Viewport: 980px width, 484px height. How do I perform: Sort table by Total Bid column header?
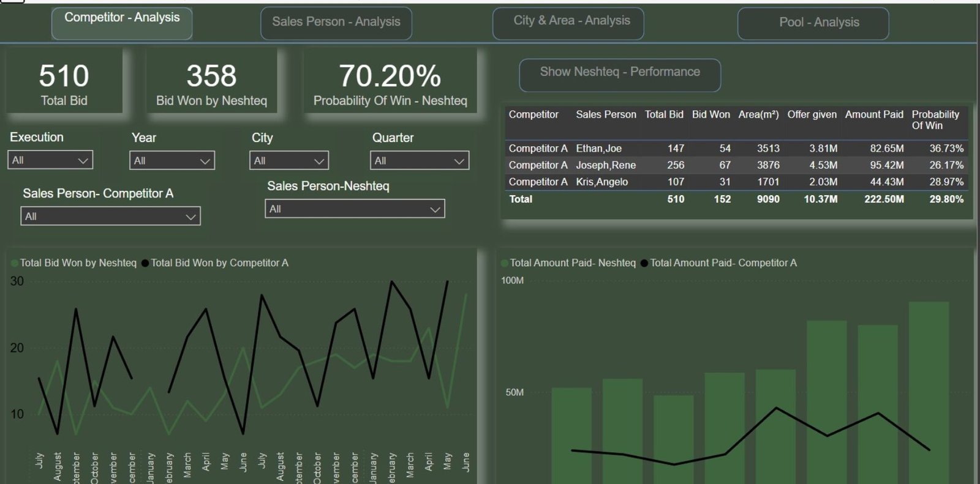click(x=664, y=114)
